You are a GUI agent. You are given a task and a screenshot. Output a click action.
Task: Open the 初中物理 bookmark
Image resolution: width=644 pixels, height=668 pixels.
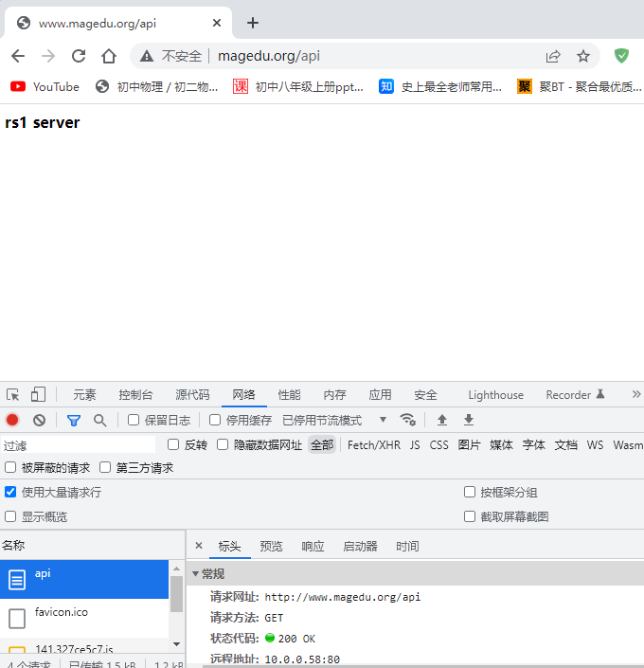pyautogui.click(x=156, y=87)
